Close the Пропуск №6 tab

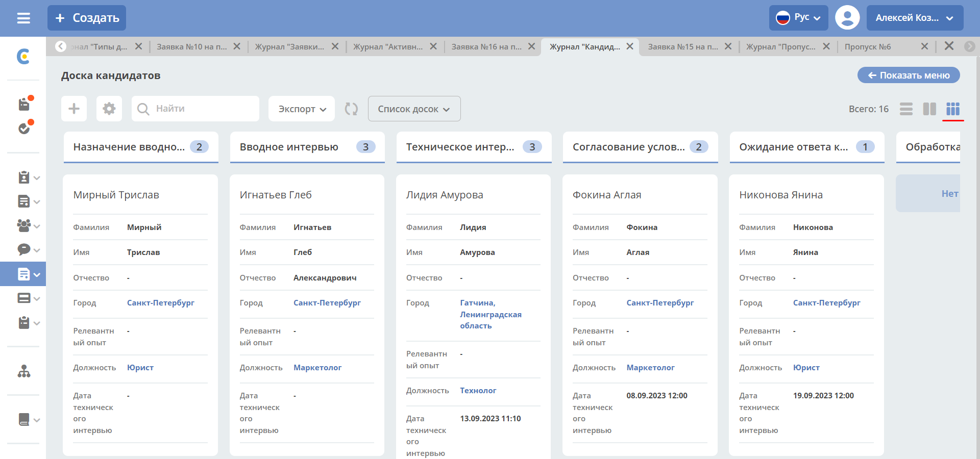point(924,46)
